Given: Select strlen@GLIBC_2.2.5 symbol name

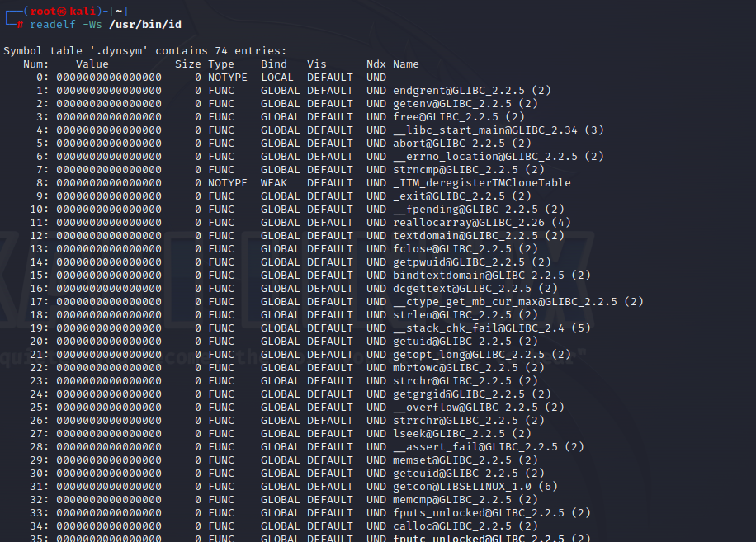Looking at the screenshot, I should [x=452, y=315].
